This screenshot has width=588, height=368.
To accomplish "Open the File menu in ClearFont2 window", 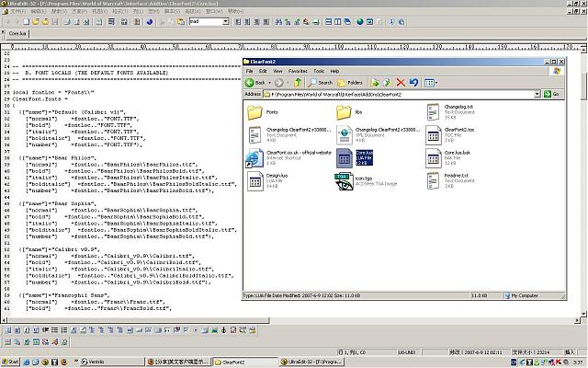I will coord(249,71).
